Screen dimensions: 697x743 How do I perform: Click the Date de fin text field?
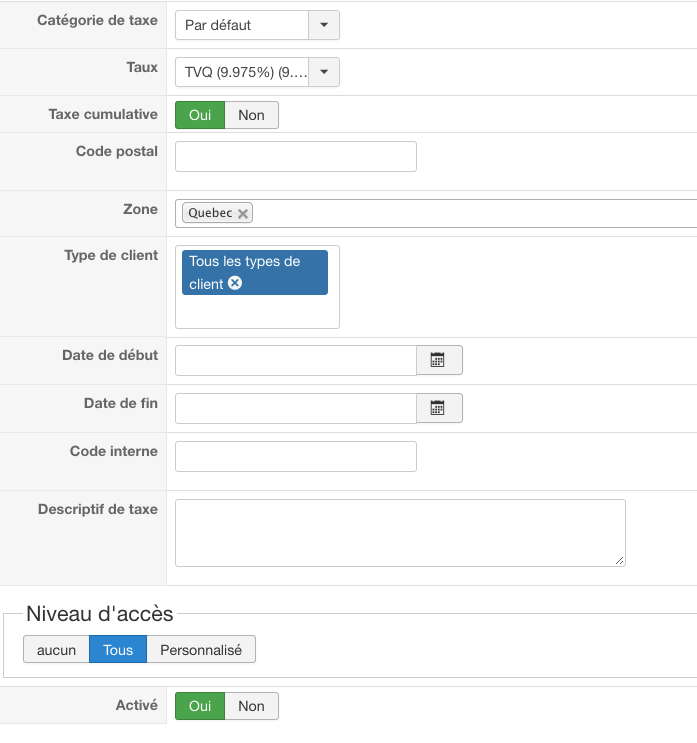point(295,408)
